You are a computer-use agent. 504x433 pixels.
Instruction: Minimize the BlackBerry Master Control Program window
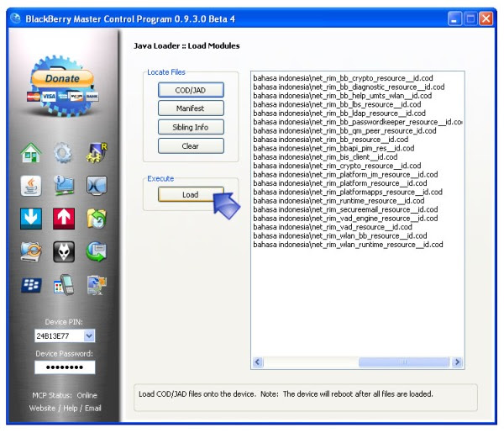pos(454,18)
